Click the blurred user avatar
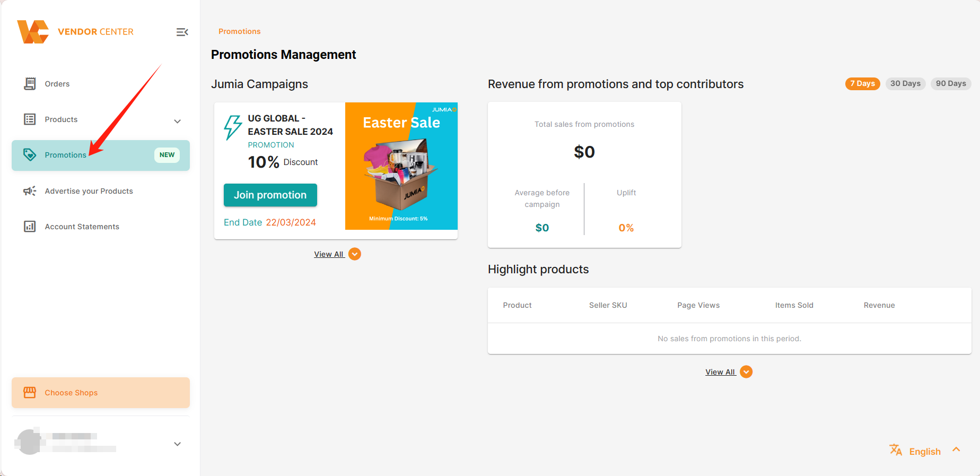This screenshot has height=476, width=980. coord(29,442)
